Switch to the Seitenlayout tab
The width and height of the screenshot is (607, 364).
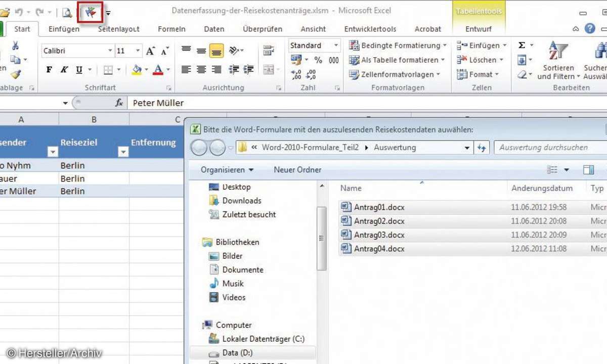[x=119, y=29]
